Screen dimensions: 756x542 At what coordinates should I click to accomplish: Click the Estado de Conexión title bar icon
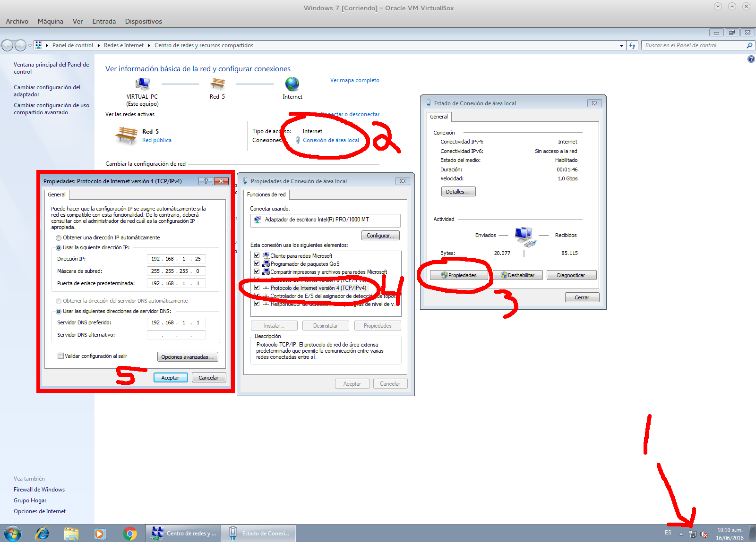pos(429,103)
